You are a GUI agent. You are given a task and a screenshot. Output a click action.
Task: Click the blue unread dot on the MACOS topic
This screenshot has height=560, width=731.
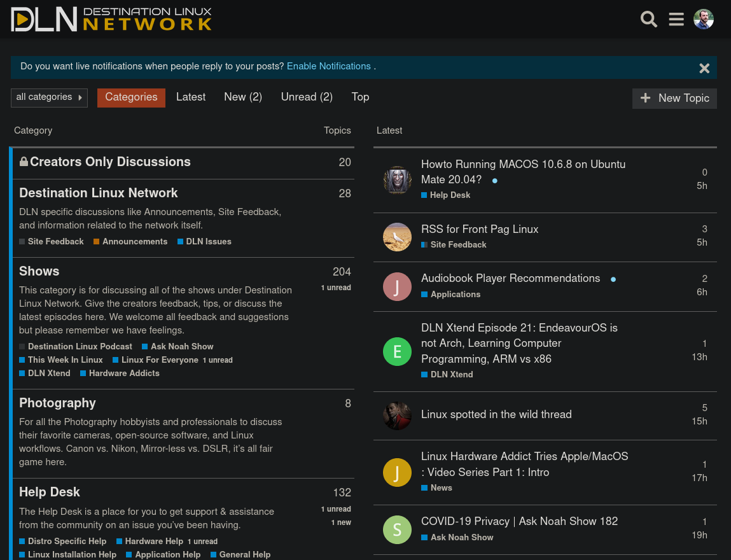(494, 181)
